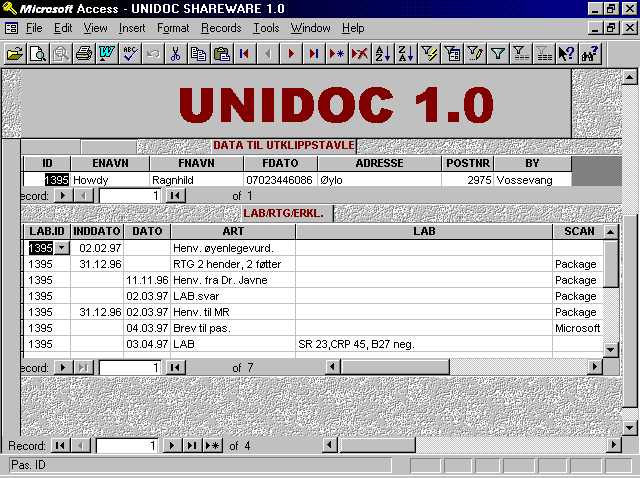The image size is (640, 478).
Task: Click the 'Vossevang' city cell
Action: 532,180
